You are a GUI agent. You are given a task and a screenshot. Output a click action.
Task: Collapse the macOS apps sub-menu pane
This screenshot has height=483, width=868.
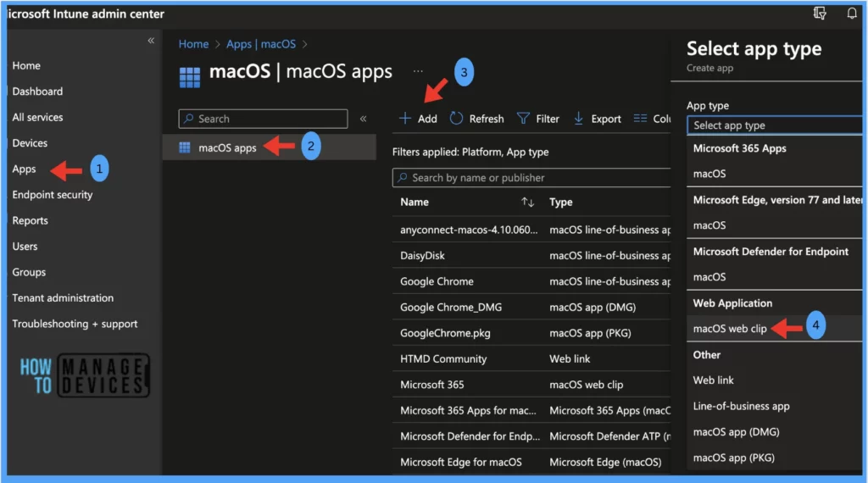click(x=363, y=119)
